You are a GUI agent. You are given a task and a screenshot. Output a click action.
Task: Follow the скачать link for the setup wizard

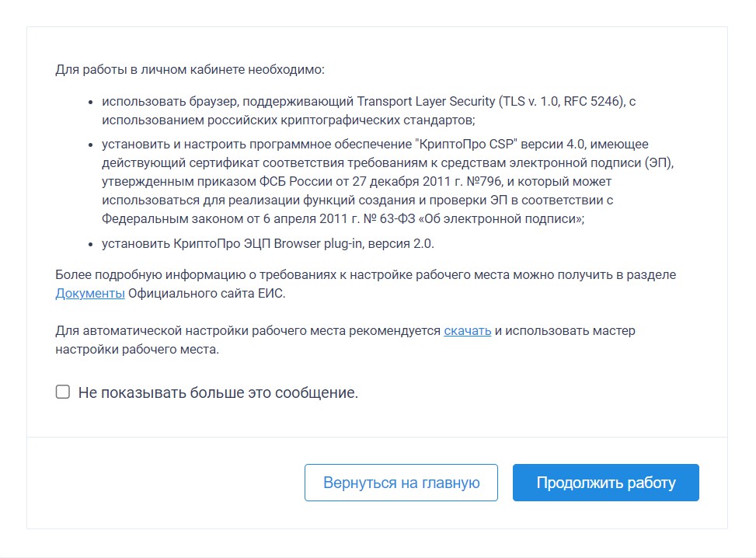(467, 331)
